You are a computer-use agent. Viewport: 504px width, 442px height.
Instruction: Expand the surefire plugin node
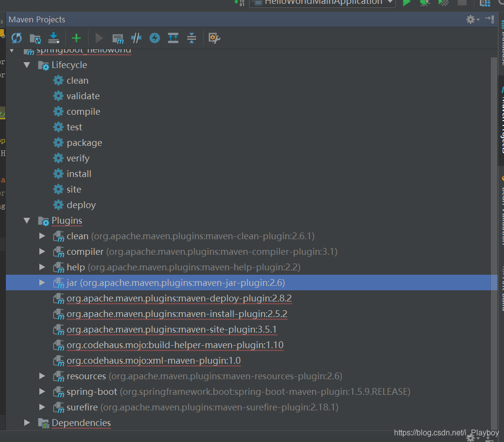pyautogui.click(x=42, y=407)
